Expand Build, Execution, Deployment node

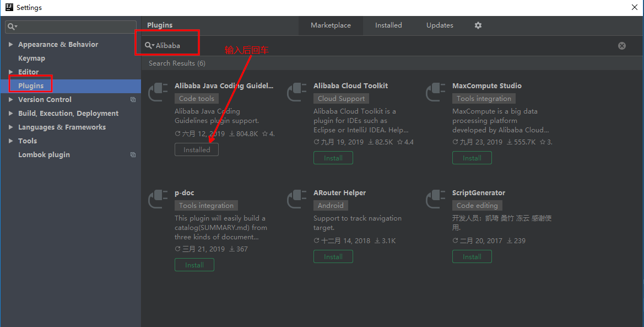pyautogui.click(x=10, y=114)
